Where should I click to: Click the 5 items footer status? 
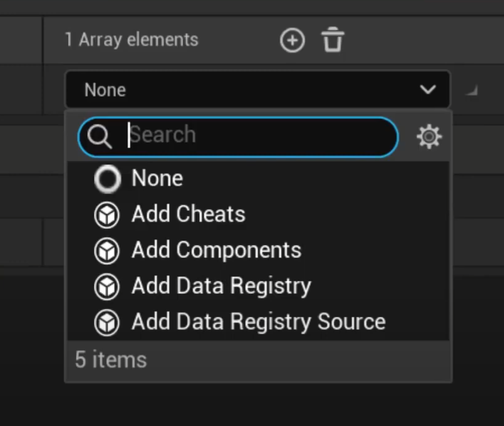(x=111, y=360)
